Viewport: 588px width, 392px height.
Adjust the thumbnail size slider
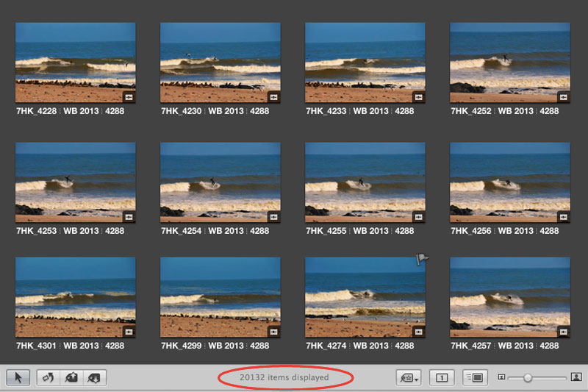point(527,377)
